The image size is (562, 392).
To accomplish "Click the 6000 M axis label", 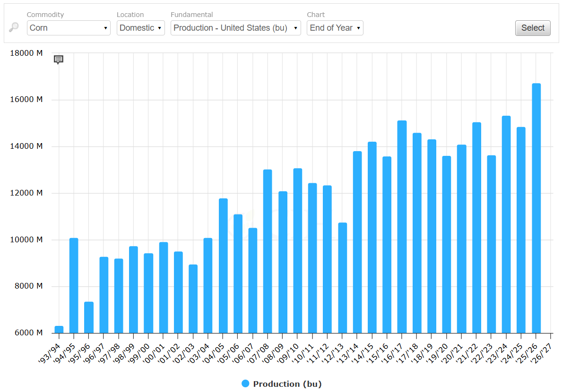I will click(x=29, y=332).
